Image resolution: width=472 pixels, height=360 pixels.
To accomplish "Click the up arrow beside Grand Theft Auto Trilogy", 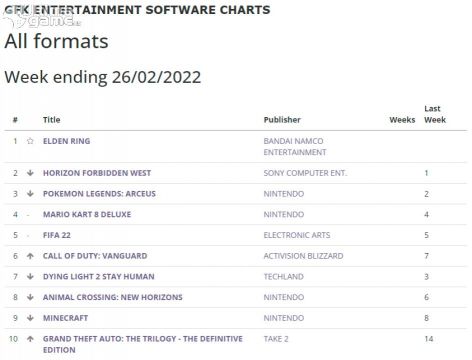I will [30, 339].
